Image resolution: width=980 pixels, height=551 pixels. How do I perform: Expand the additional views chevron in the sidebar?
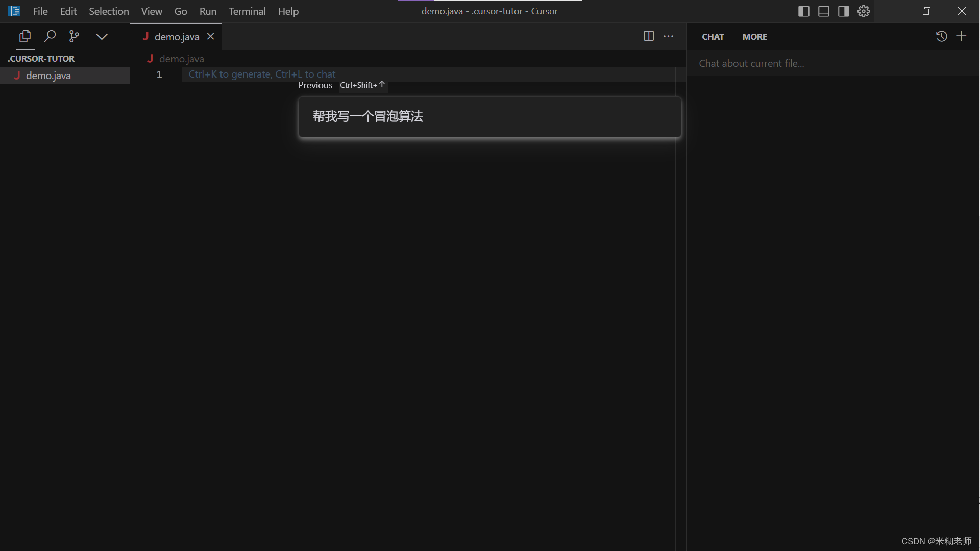coord(102,36)
